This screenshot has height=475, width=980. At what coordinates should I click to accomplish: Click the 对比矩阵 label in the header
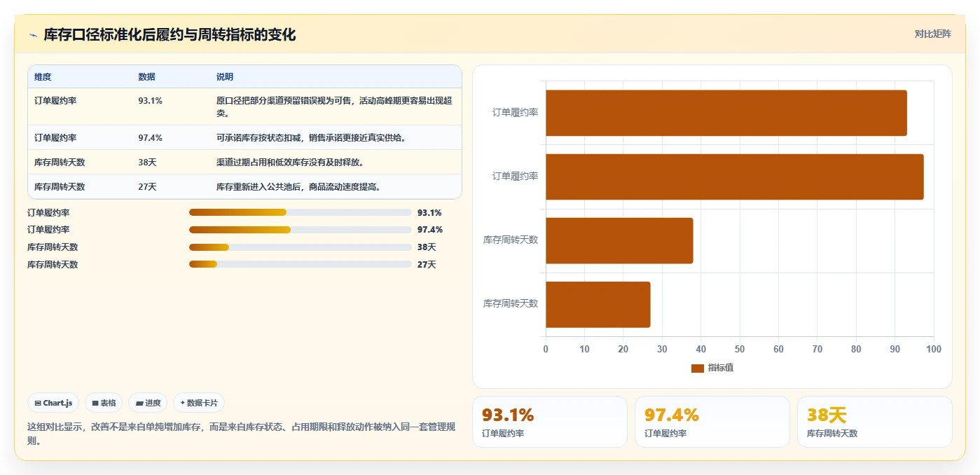pyautogui.click(x=932, y=34)
